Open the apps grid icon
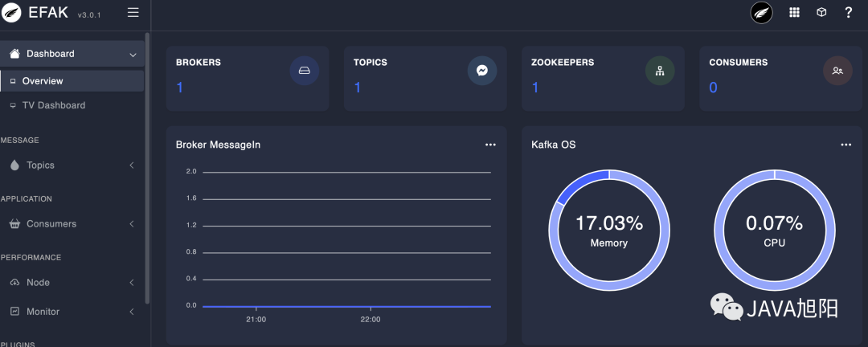The width and height of the screenshot is (868, 347). pos(794,13)
